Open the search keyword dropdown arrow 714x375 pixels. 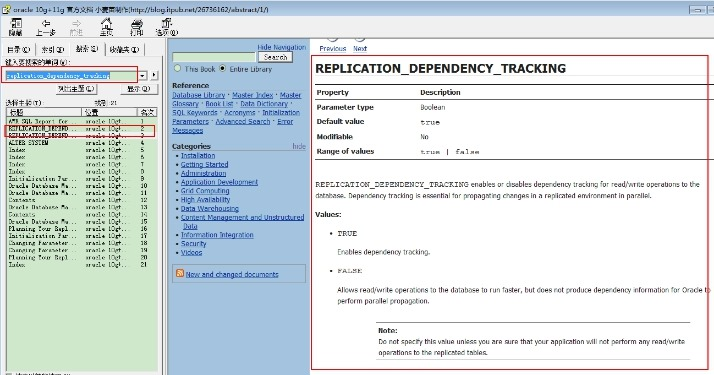[x=143, y=75]
